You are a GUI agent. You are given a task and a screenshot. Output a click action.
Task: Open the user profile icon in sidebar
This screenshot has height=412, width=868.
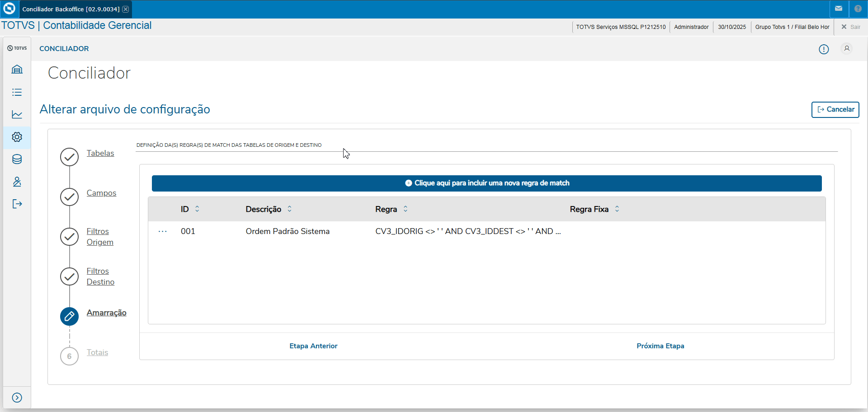click(x=17, y=182)
